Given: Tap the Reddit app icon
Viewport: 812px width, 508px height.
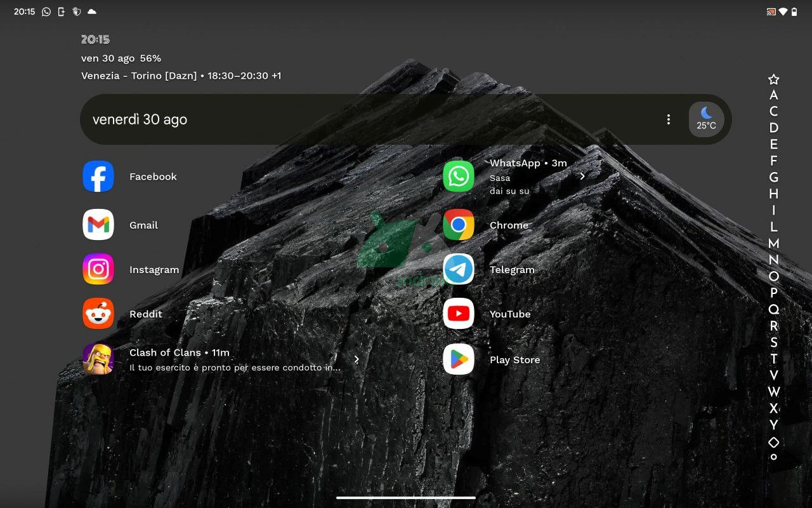Looking at the screenshot, I should tap(98, 314).
